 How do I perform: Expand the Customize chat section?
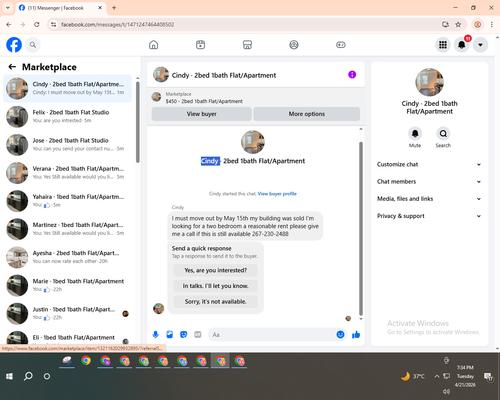(x=429, y=164)
